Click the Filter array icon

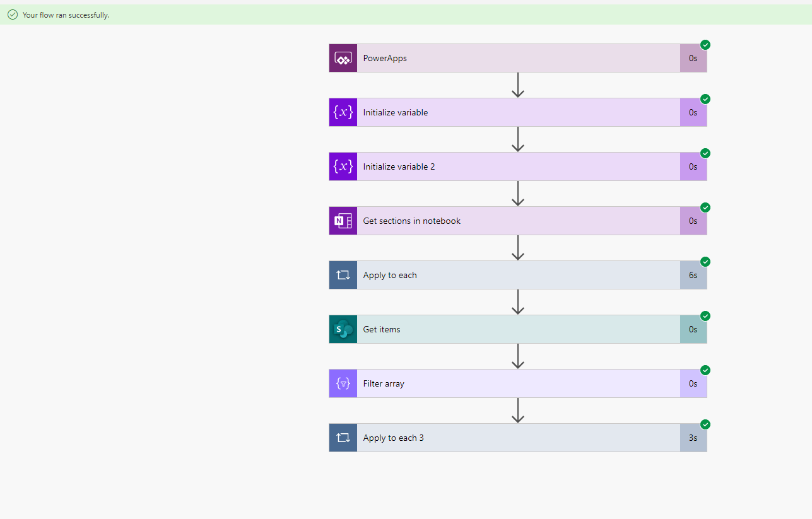343,383
